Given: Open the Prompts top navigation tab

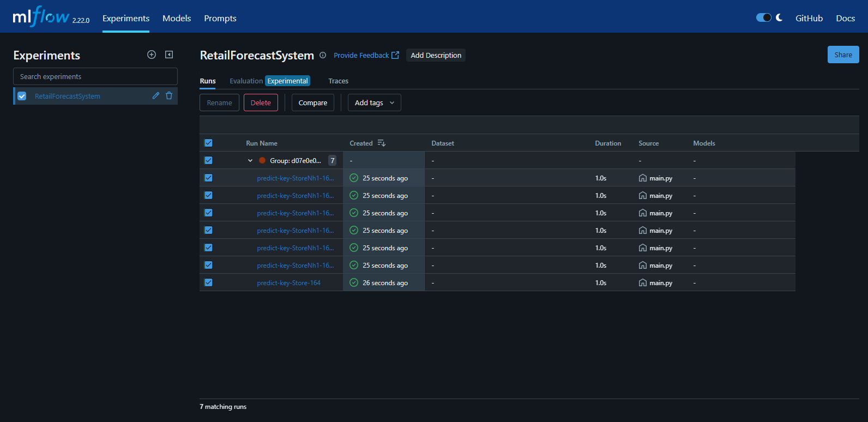Looking at the screenshot, I should [220, 18].
